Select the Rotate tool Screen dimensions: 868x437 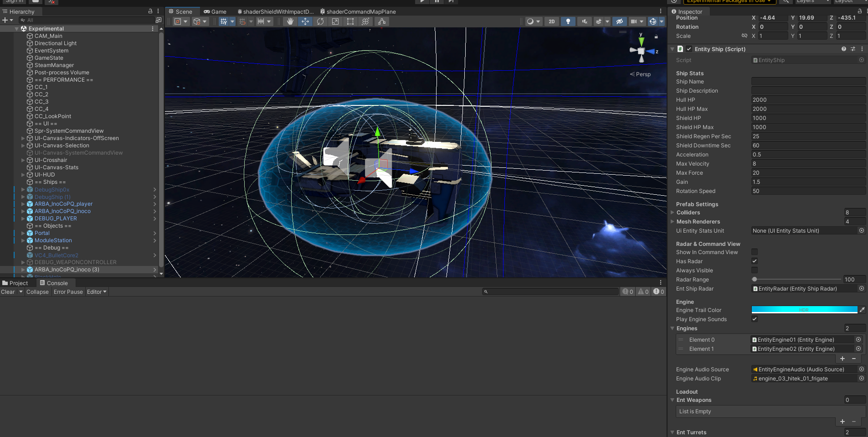point(320,21)
